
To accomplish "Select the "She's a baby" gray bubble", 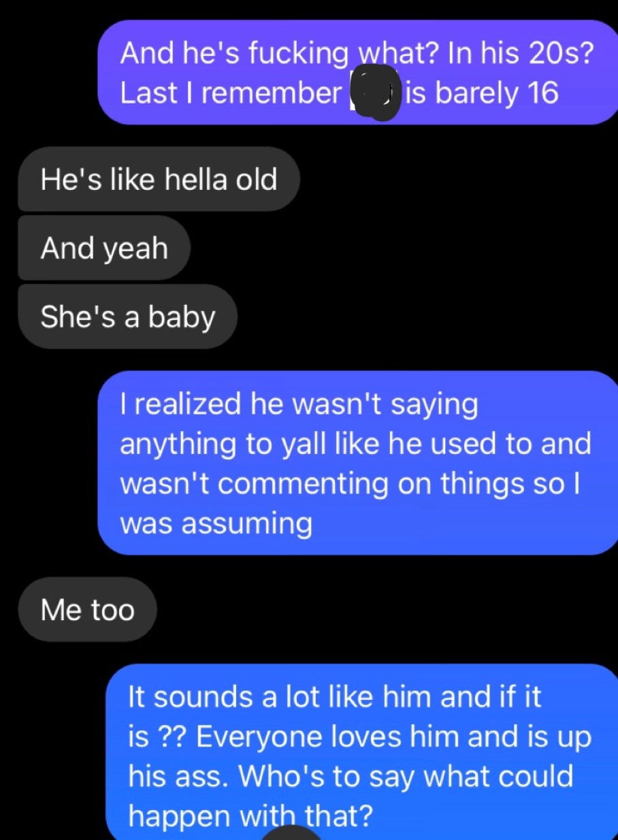I will point(128,317).
